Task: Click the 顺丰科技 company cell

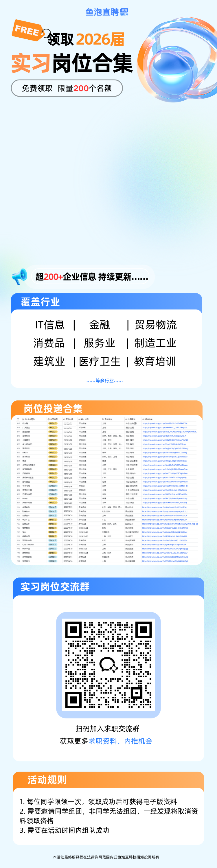Action: tap(26, 457)
